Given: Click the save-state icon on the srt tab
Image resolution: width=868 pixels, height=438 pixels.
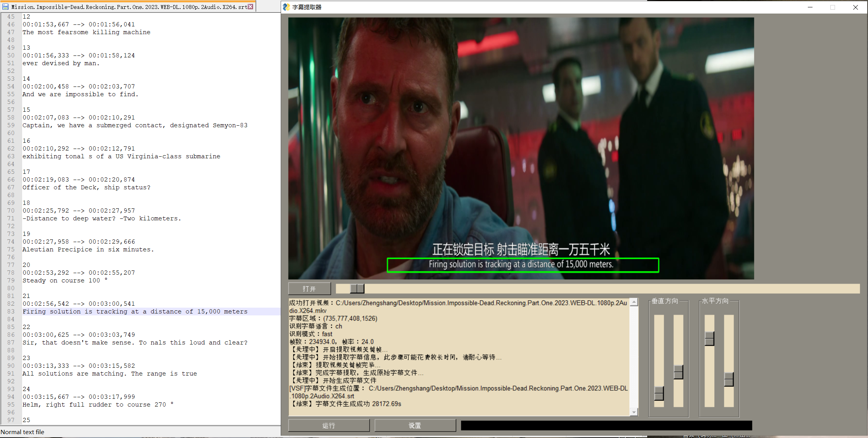Looking at the screenshot, I should click(x=5, y=7).
